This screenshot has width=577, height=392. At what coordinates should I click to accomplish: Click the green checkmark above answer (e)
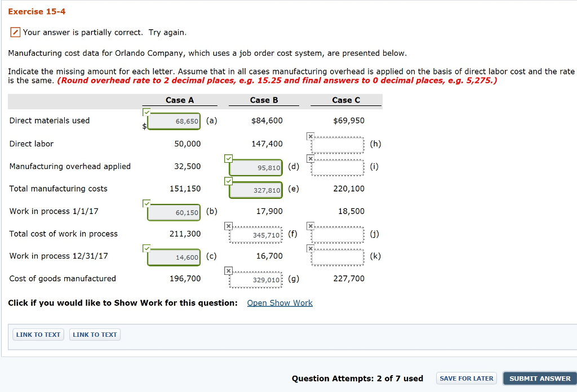point(229,181)
